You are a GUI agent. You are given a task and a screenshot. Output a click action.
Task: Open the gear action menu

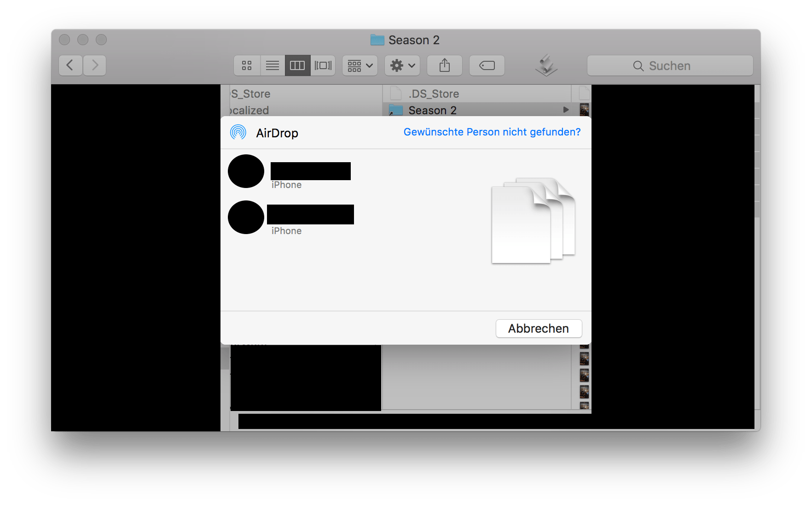pyautogui.click(x=402, y=65)
